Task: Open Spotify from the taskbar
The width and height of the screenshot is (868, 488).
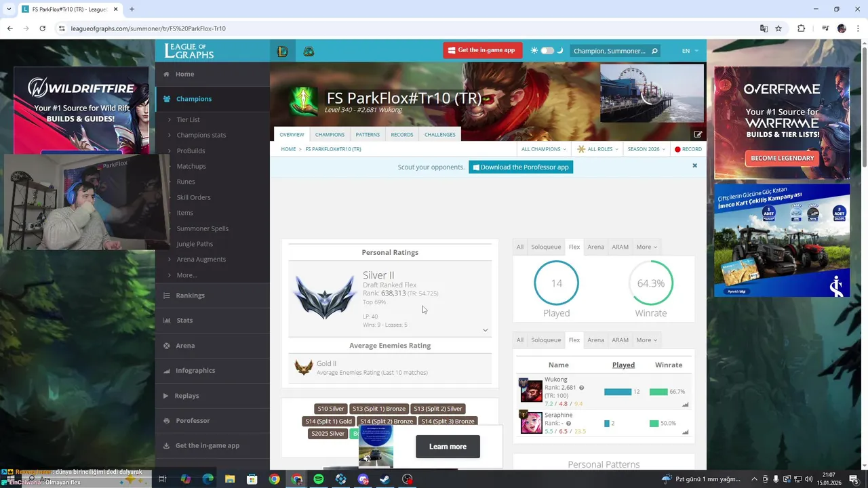Action: pos(318,479)
